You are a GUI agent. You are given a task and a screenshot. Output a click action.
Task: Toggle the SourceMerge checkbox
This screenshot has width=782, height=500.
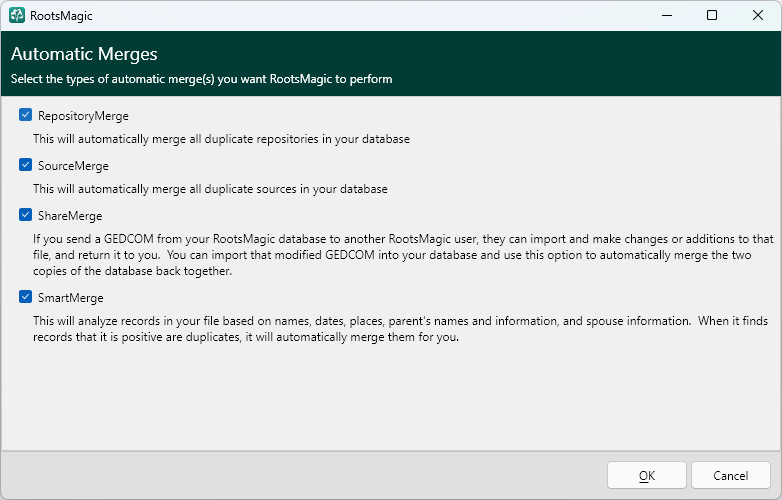tap(25, 165)
